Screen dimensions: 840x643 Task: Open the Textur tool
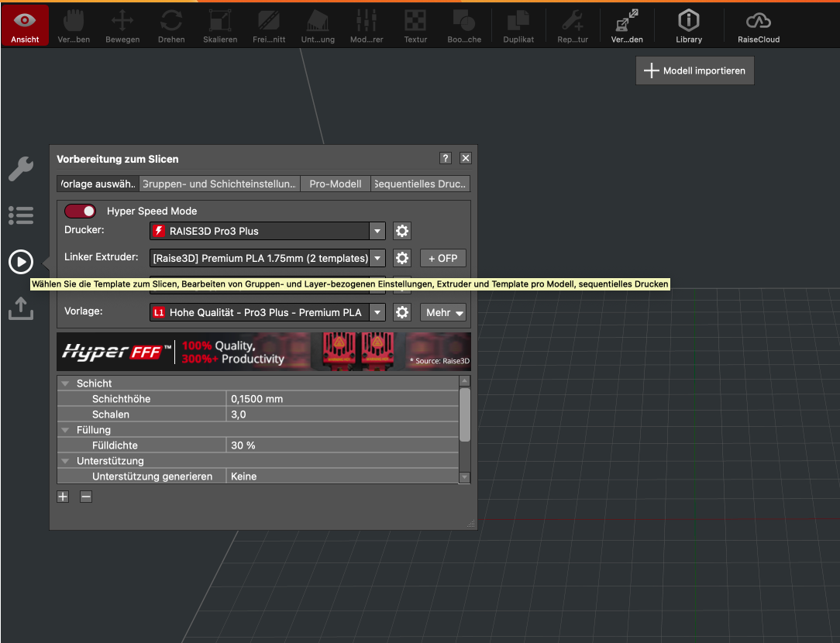(415, 25)
